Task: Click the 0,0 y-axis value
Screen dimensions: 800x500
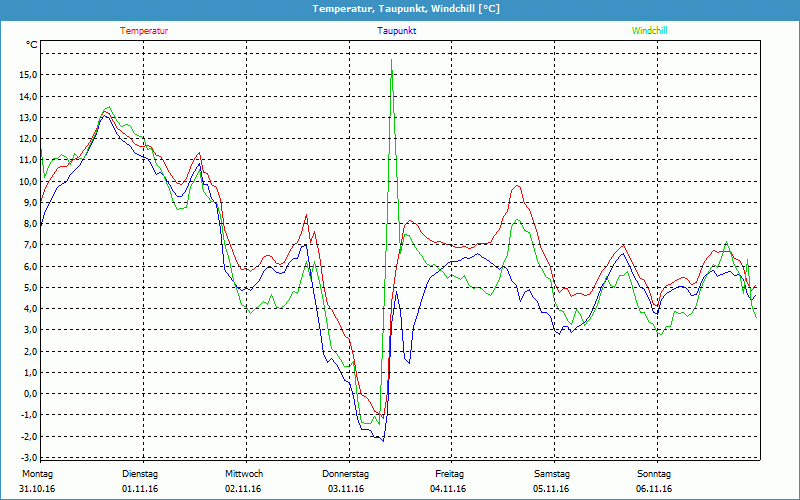Action: pos(30,393)
